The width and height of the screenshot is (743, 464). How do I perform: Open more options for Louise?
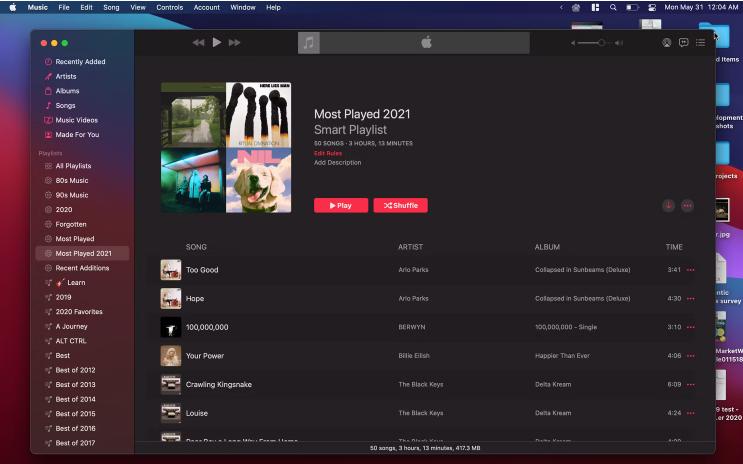point(690,413)
